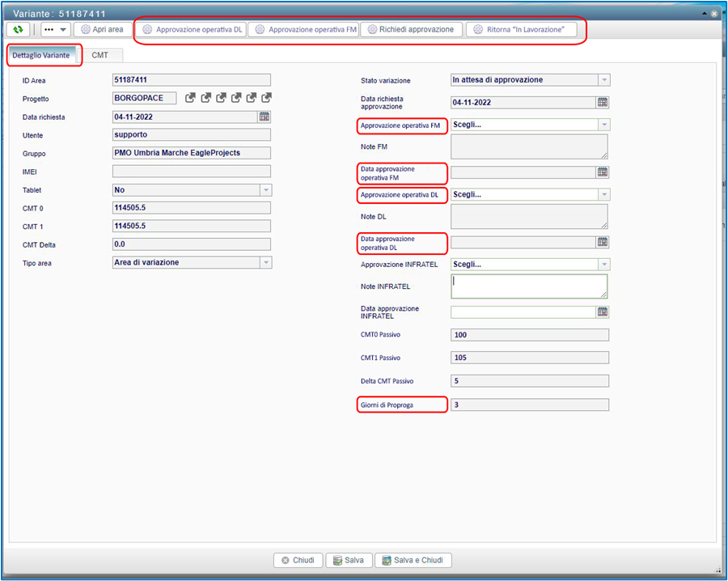Open calendar picker for Data richiesta
This screenshot has width=728, height=581.
[265, 117]
